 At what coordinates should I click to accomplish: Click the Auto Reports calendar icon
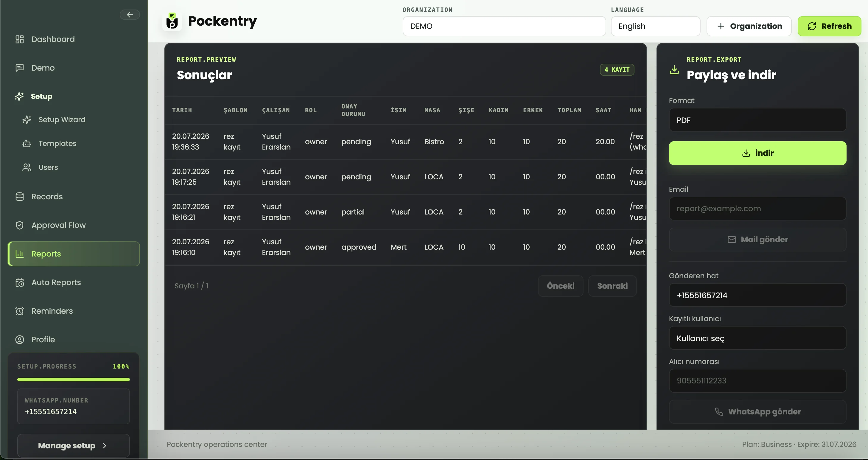pos(20,282)
